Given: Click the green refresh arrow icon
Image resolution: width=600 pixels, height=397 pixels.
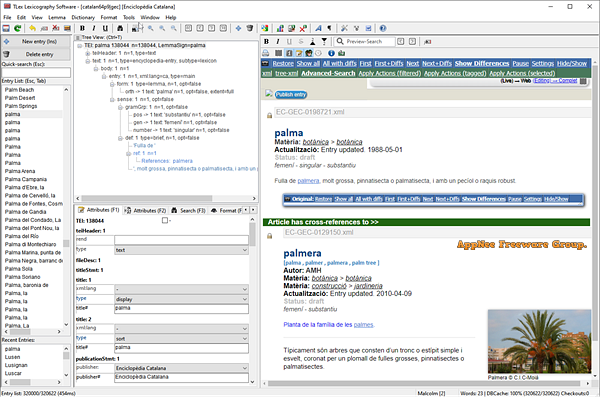Looking at the screenshot, I should coord(18,28).
